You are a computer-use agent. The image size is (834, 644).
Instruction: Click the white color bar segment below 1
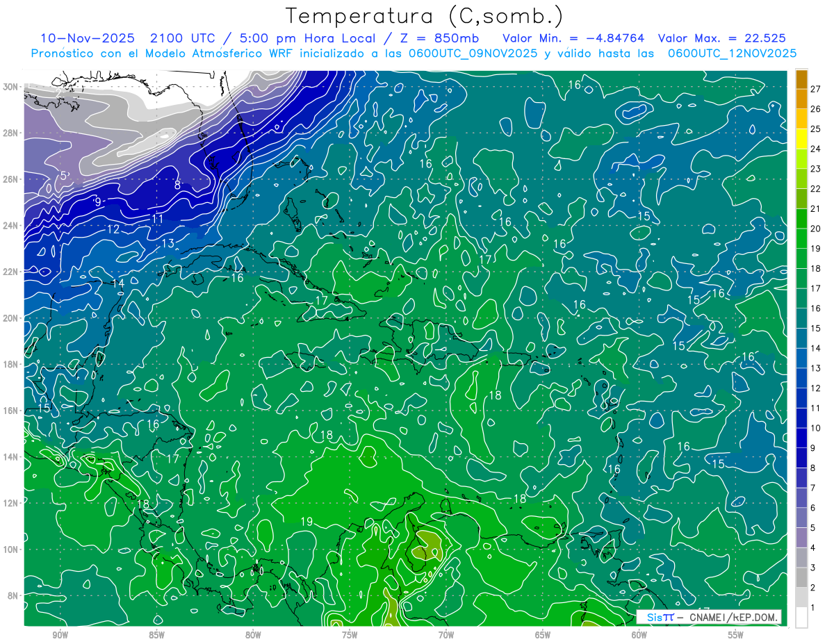coord(801,617)
